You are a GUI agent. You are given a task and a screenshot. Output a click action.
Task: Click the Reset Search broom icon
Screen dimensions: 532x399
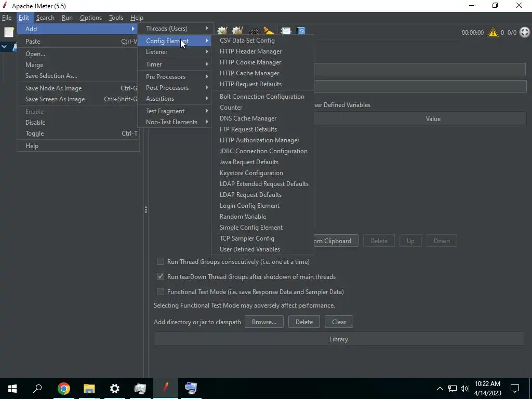269,32
